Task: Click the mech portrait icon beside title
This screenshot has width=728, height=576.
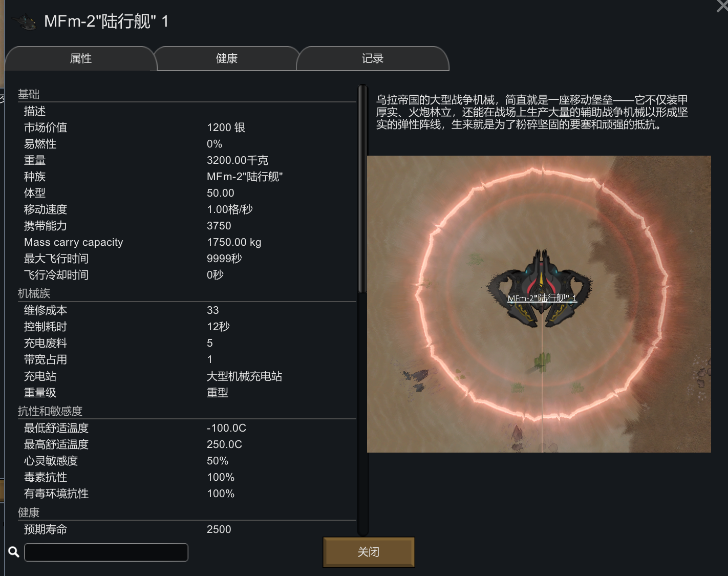Action: click(25, 22)
